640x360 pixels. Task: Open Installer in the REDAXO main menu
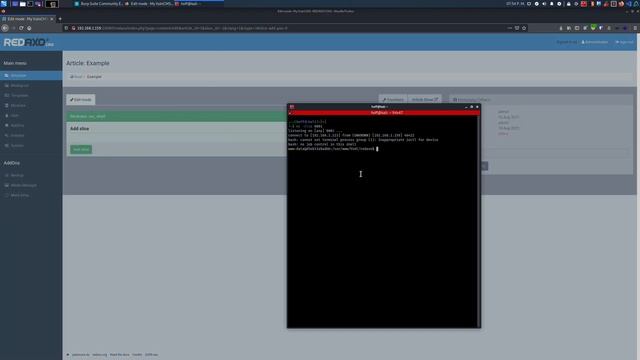[31, 136]
